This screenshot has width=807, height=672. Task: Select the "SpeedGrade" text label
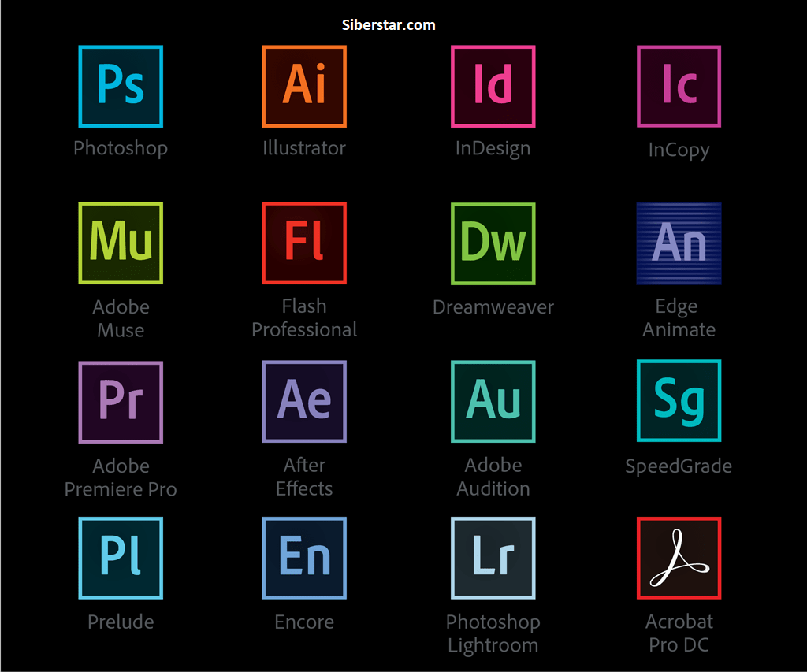click(679, 466)
